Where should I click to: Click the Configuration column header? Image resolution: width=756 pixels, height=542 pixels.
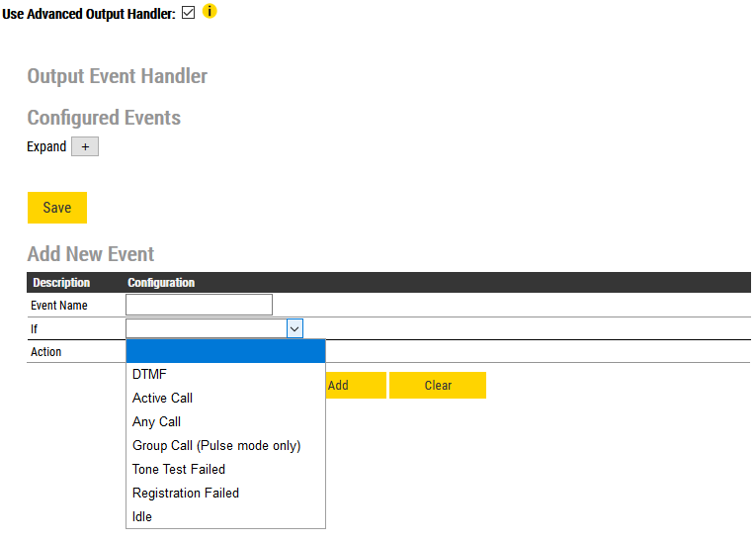point(161,283)
